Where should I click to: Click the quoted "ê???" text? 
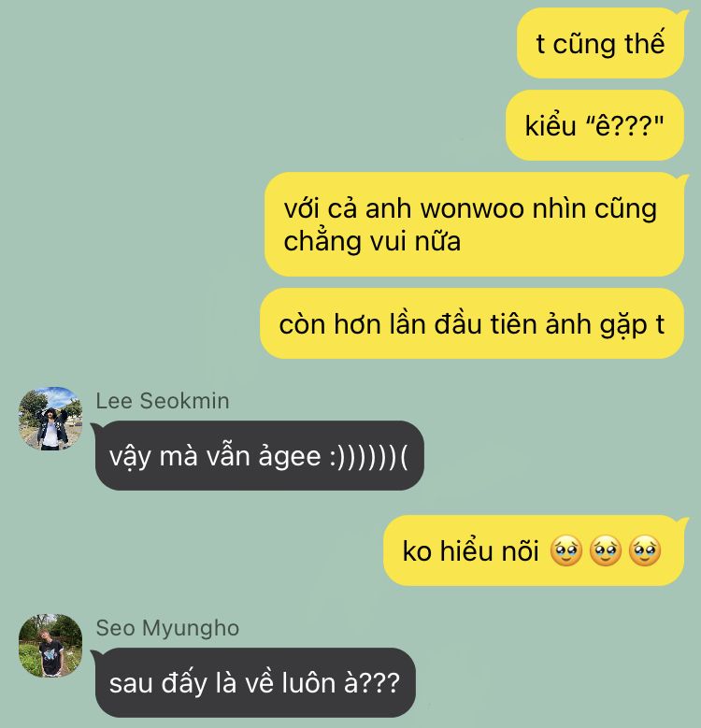[625, 125]
